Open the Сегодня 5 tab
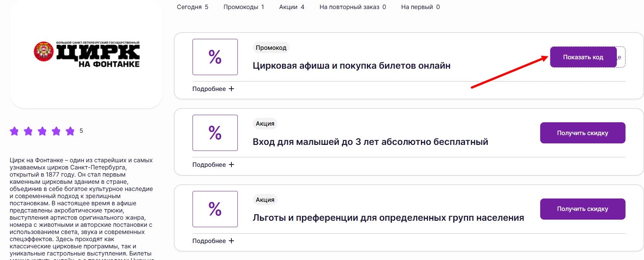The height and width of the screenshot is (260, 644). (x=193, y=7)
